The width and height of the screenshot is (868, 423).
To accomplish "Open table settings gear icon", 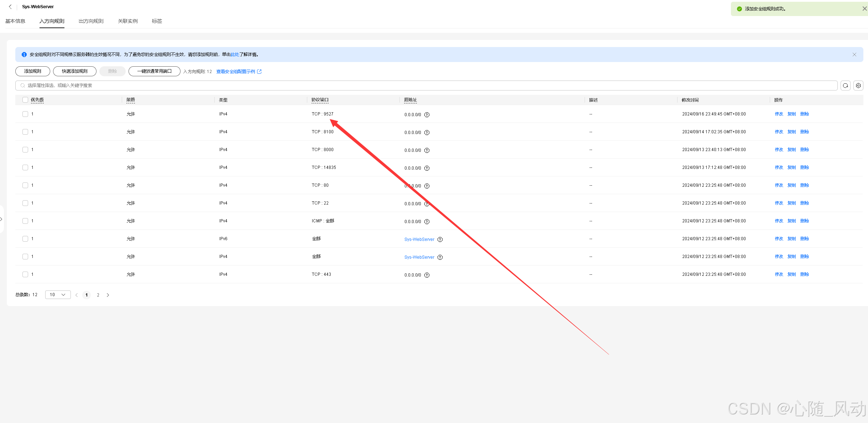I will pos(858,86).
